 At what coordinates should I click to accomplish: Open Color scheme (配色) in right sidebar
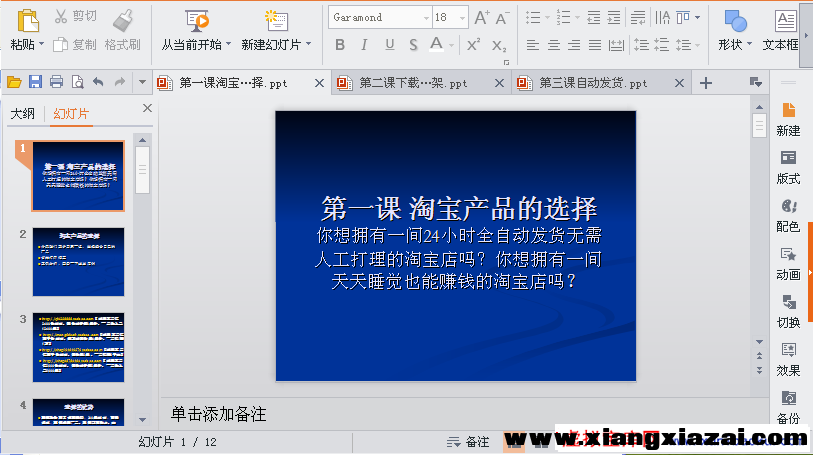(x=788, y=216)
